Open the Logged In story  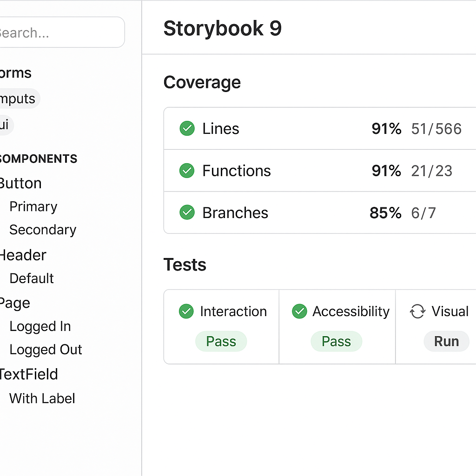[x=40, y=327]
